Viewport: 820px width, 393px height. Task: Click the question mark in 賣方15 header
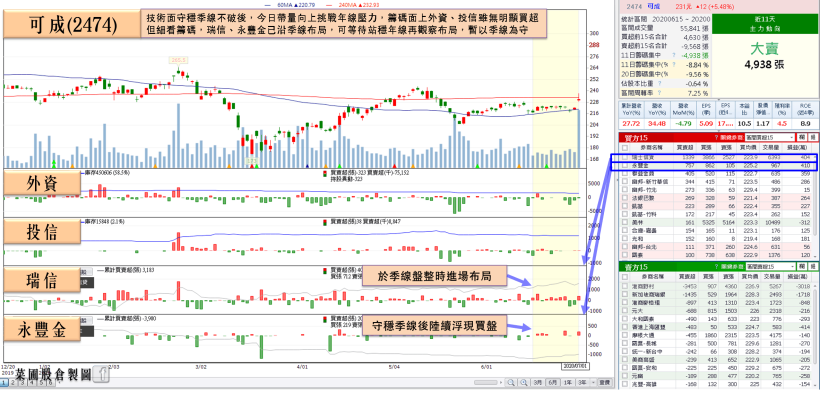tap(716, 266)
